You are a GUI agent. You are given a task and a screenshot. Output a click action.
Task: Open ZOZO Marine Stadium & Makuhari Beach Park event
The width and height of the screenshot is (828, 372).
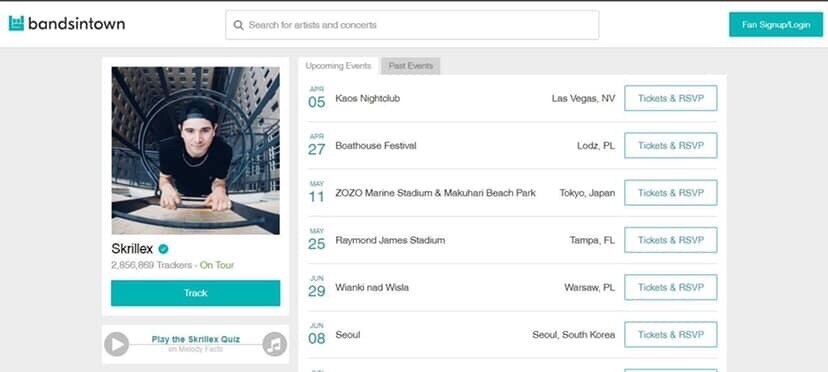tap(435, 193)
